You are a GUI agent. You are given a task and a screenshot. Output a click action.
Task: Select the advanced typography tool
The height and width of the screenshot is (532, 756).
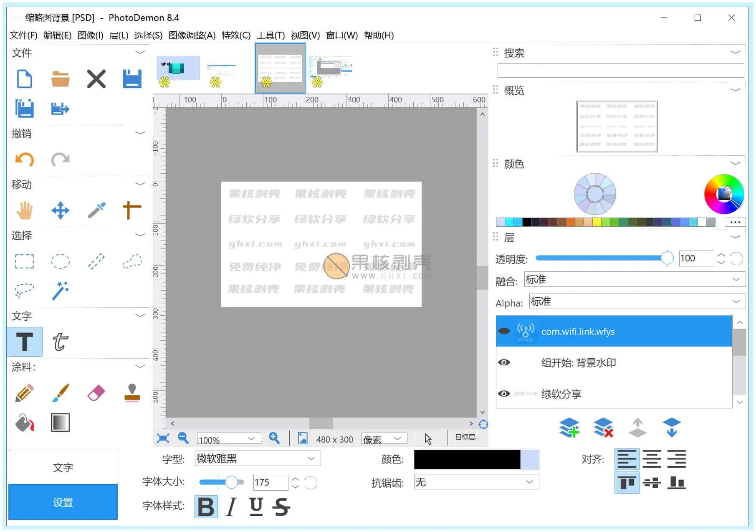click(60, 342)
